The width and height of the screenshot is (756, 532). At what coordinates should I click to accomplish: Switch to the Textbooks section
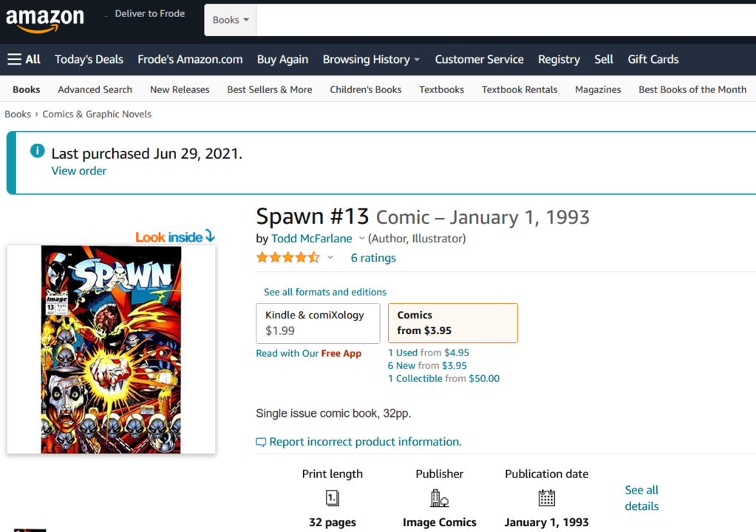click(x=441, y=89)
